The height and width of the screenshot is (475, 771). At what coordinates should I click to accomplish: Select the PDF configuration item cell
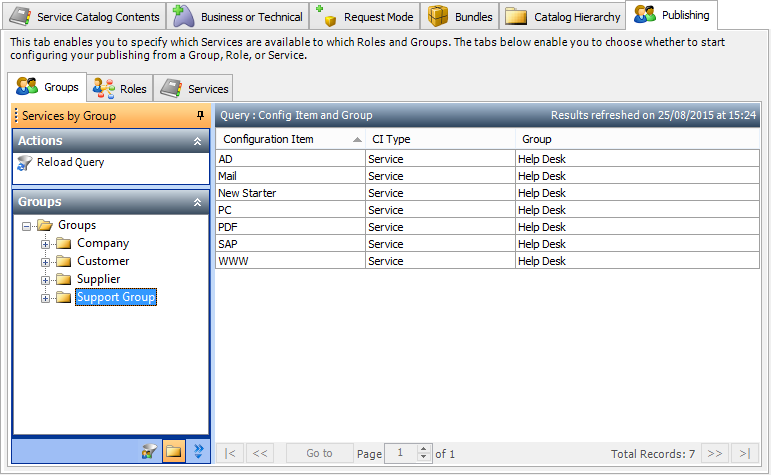pos(290,227)
